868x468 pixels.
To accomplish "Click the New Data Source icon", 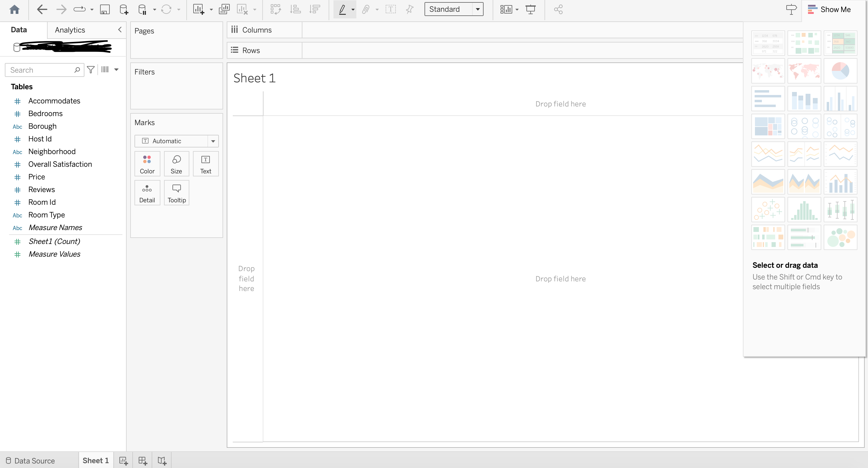I will click(124, 9).
